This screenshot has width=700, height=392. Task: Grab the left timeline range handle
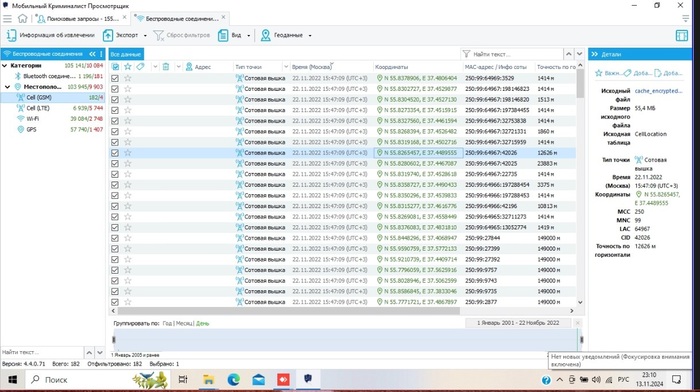coord(113,340)
